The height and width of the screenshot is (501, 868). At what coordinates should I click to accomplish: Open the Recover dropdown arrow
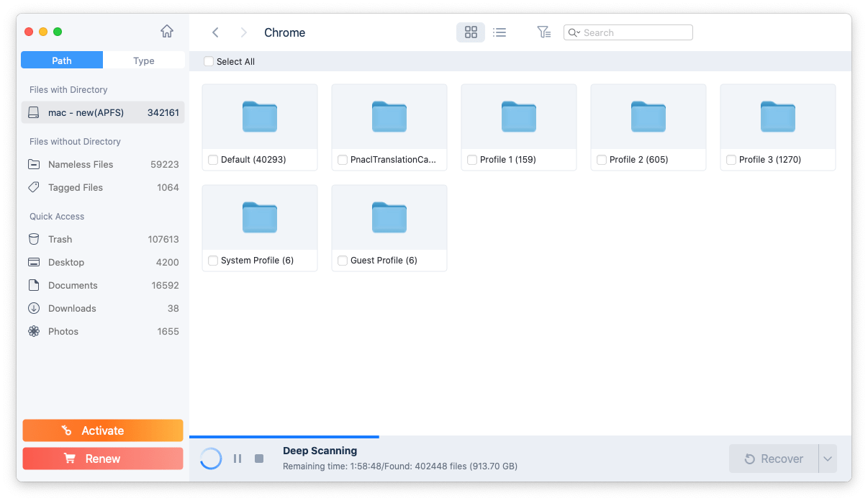828,459
